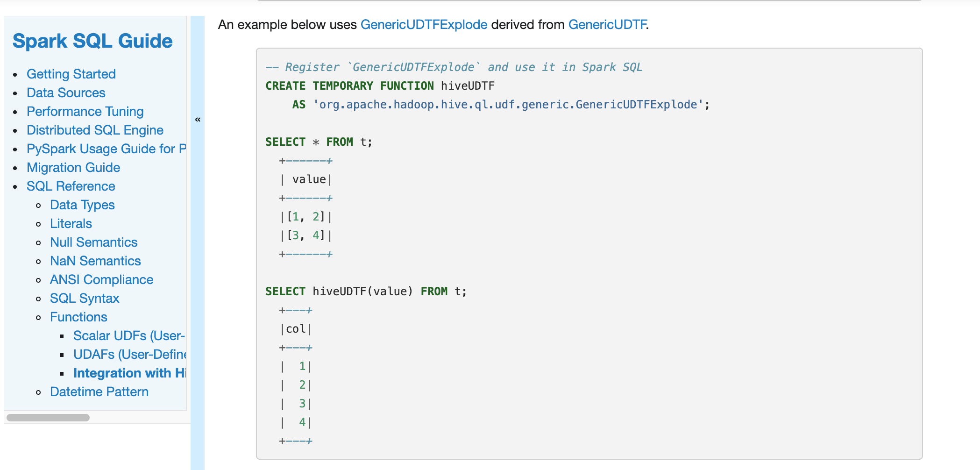Click the sidebar horizontal scrollbar thumb
Image resolution: width=980 pixels, height=470 pixels.
48,417
